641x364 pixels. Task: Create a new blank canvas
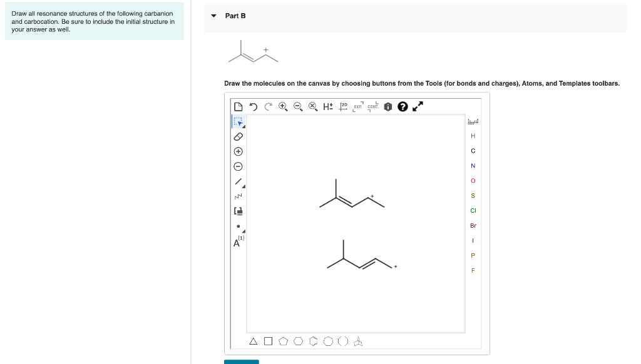(x=238, y=106)
